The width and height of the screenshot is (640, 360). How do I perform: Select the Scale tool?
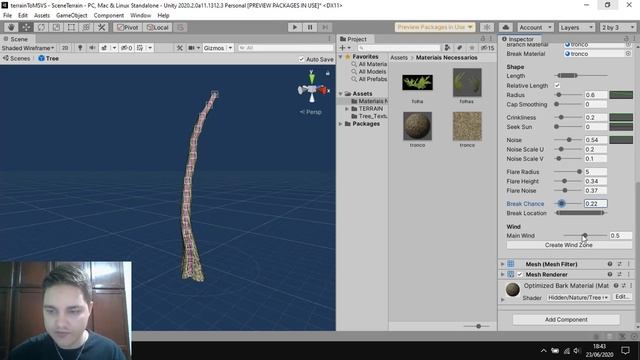pos(56,27)
